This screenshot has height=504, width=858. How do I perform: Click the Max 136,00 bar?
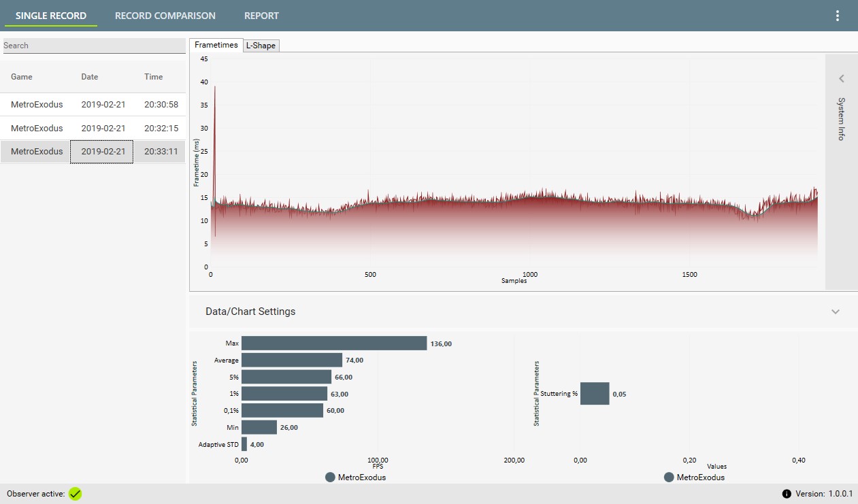pyautogui.click(x=334, y=343)
